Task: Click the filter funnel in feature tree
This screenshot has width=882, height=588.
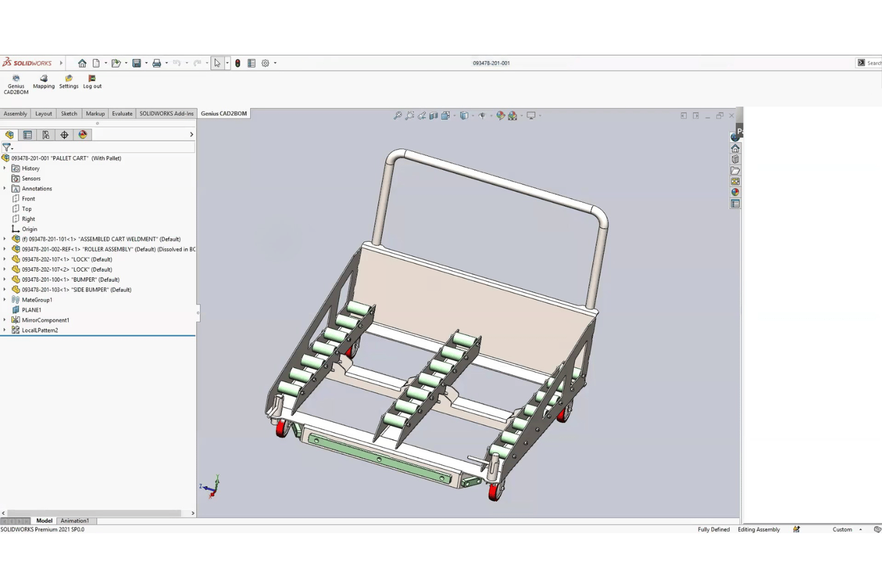Action: (7, 147)
